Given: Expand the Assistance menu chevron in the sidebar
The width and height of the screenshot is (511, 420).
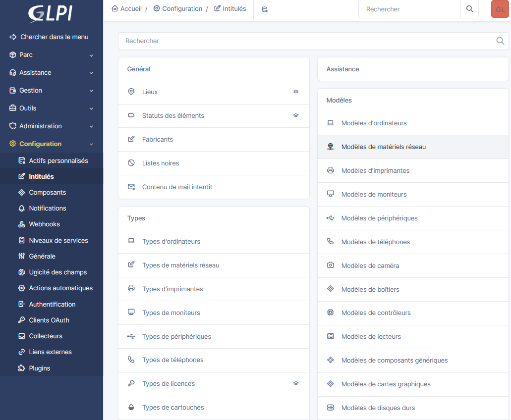Looking at the screenshot, I should [x=91, y=73].
